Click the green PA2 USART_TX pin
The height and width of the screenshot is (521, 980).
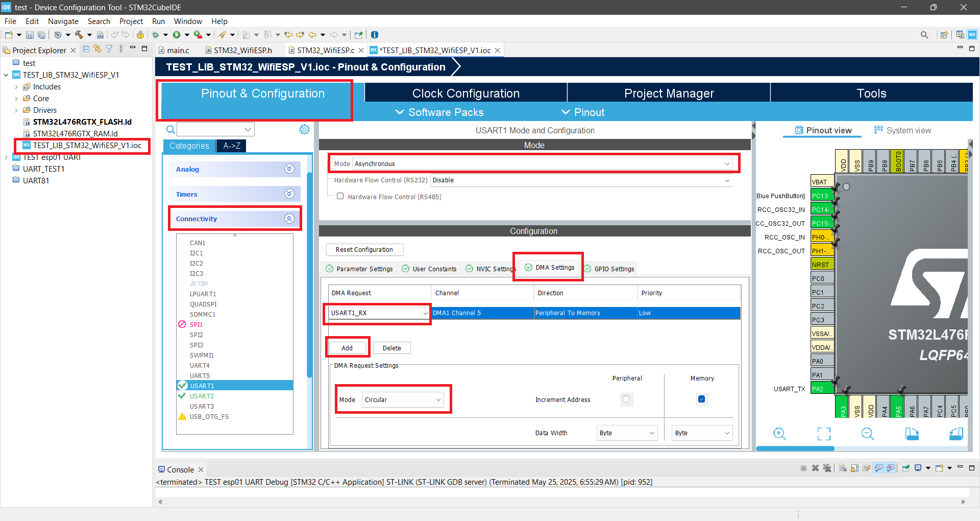click(x=822, y=389)
